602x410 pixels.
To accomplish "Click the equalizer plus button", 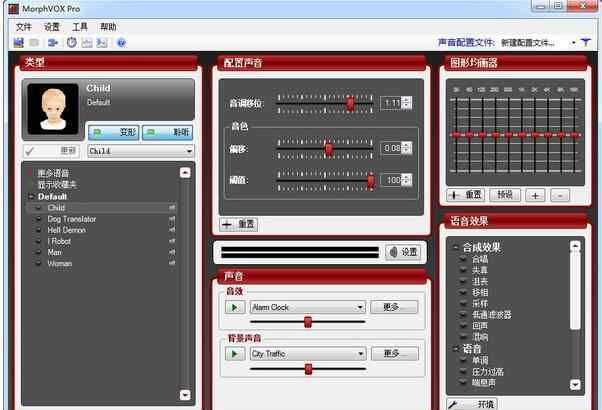I will pos(535,195).
